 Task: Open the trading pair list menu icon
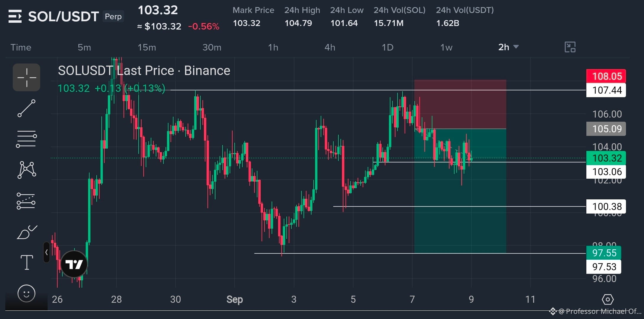[x=15, y=16]
